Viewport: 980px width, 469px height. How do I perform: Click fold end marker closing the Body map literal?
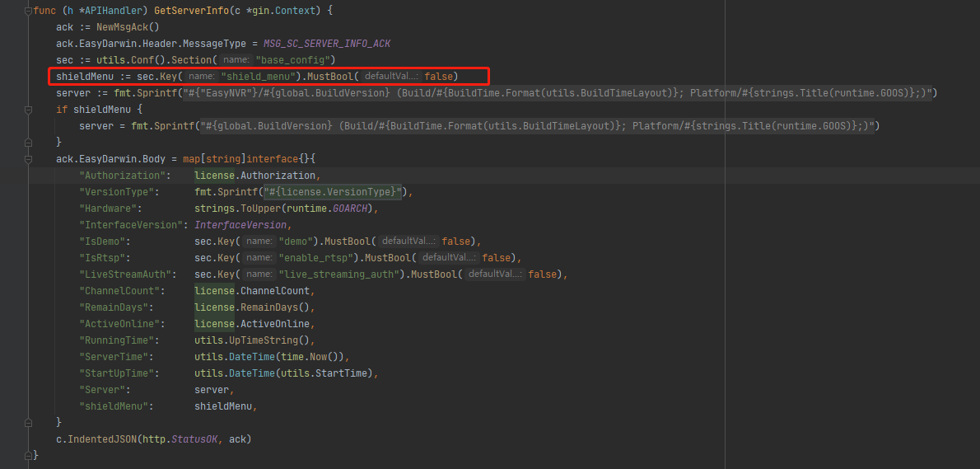28,423
